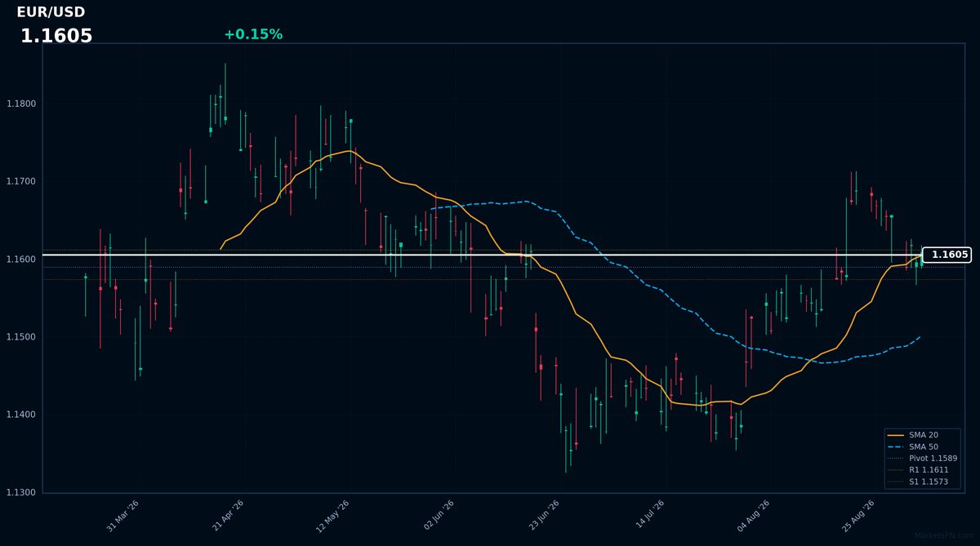Screen dimensions: 980x546
Task: Select the SMA 50 legend entry
Action: [x=923, y=447]
